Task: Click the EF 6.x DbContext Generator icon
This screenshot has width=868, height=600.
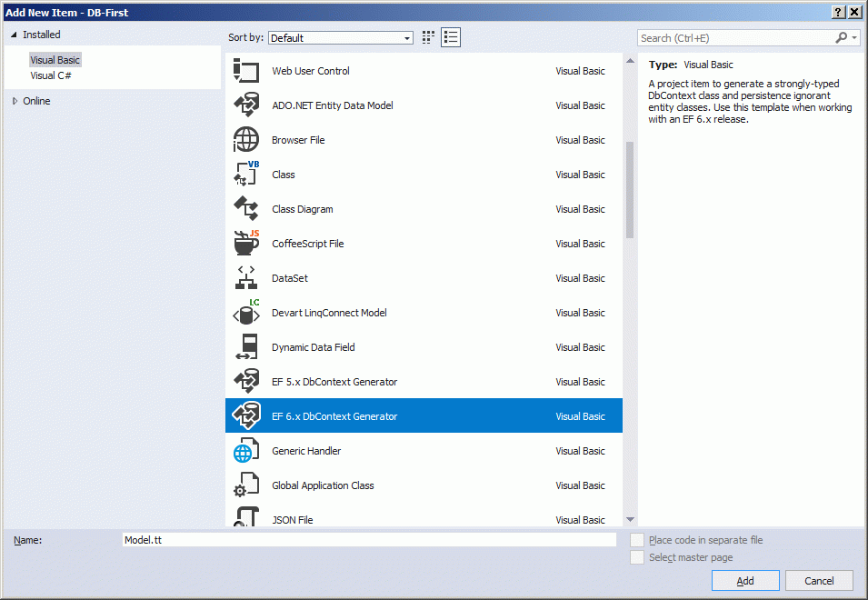Action: point(246,416)
